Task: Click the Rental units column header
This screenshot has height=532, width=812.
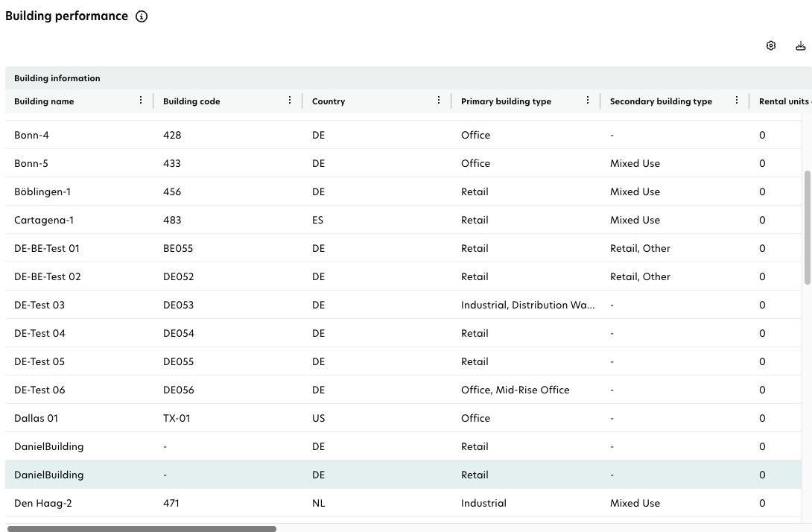Action: coord(784,101)
